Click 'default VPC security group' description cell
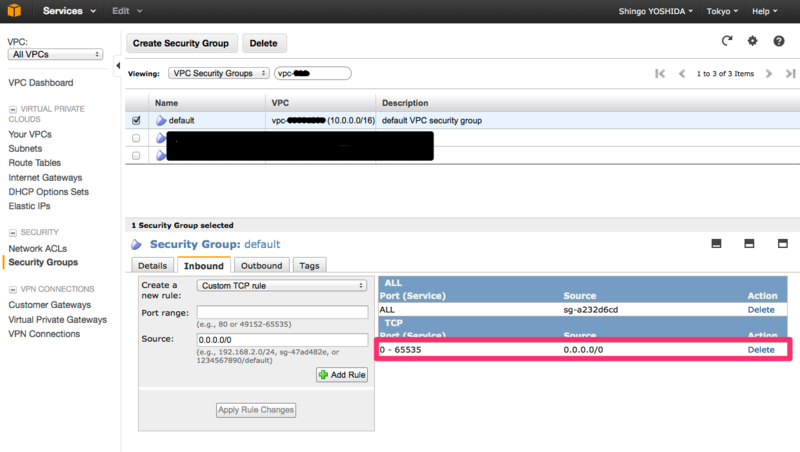The height and width of the screenshot is (452, 800). [432, 120]
